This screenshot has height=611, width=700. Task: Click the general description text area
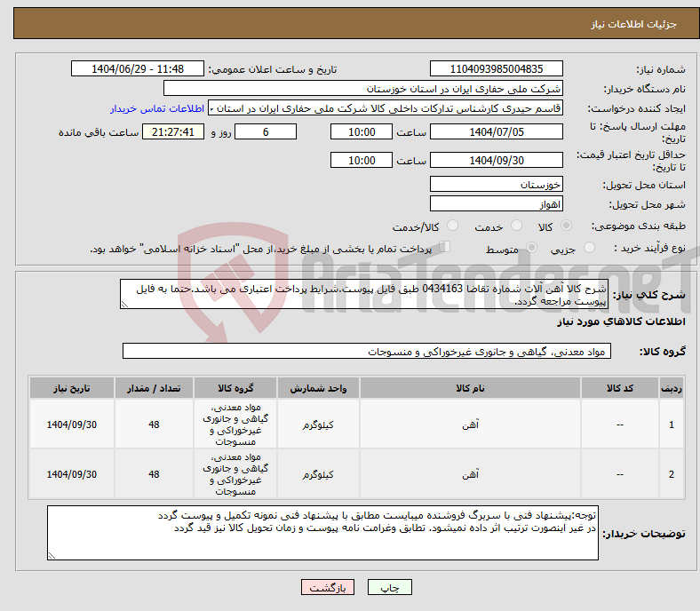[x=363, y=294]
